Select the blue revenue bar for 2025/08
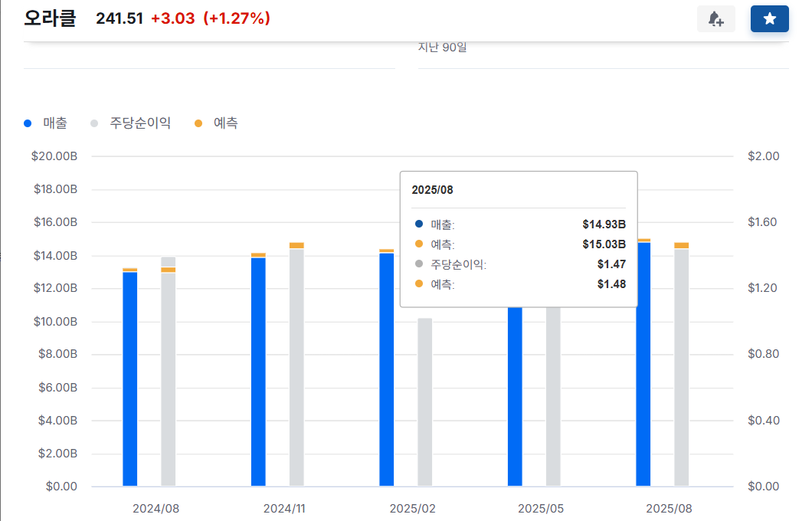Viewport: 812px width, 521px height. point(643,364)
